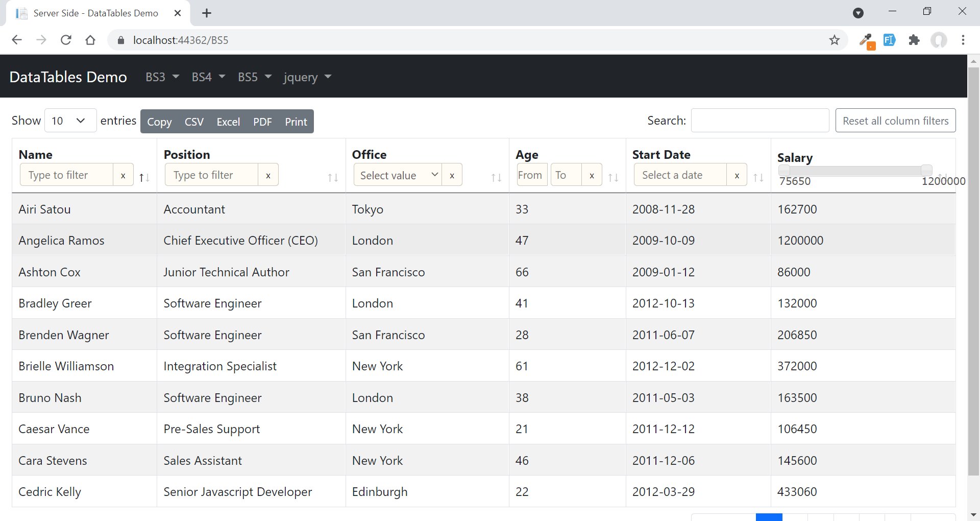Clear the Start Date filter x

click(x=737, y=175)
